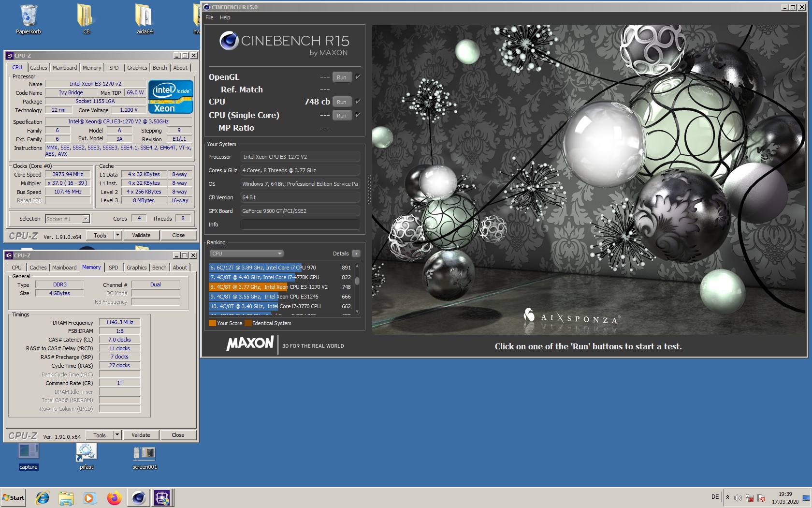Click the ranking list scrollbar thumb

pos(357,280)
